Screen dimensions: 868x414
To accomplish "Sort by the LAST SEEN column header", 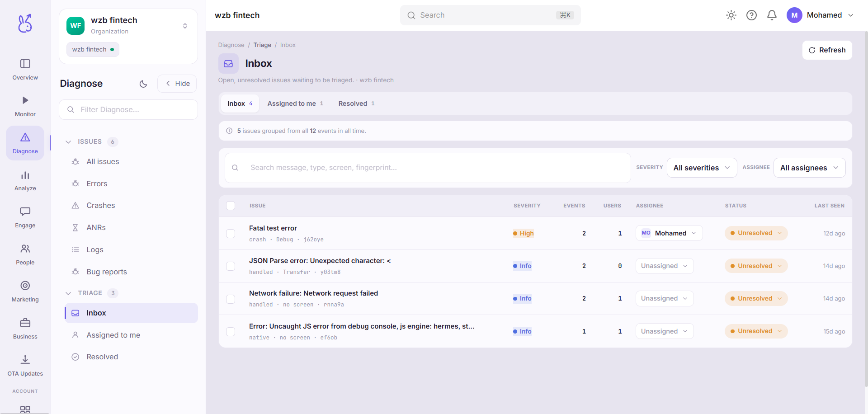I will [x=829, y=206].
